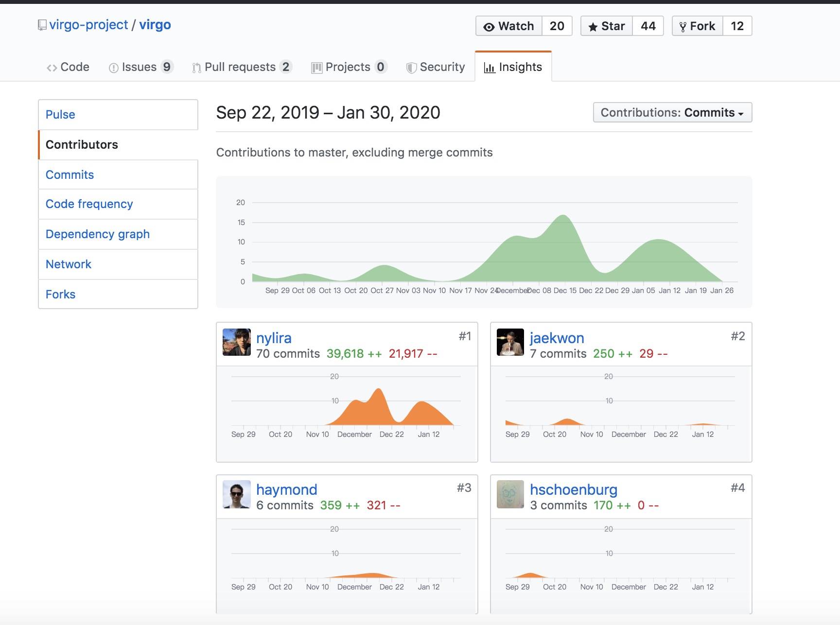Open hschoenburg's profile link
The height and width of the screenshot is (625, 840).
pos(574,489)
